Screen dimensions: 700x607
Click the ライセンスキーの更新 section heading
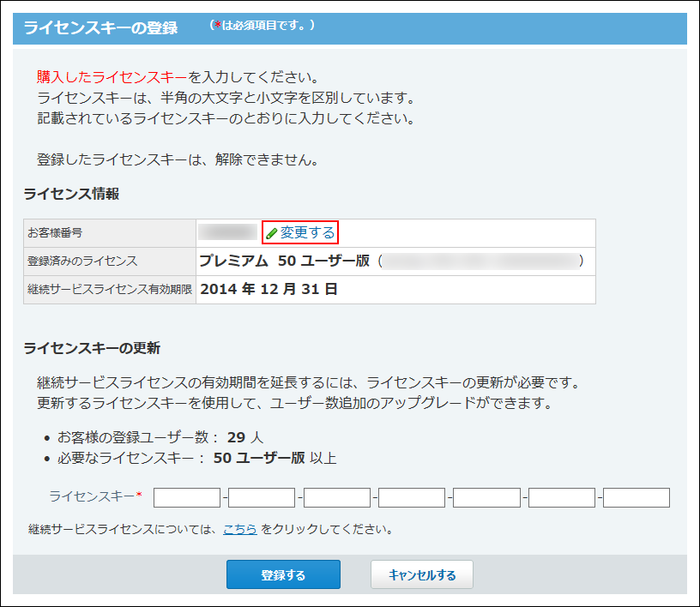point(92,348)
